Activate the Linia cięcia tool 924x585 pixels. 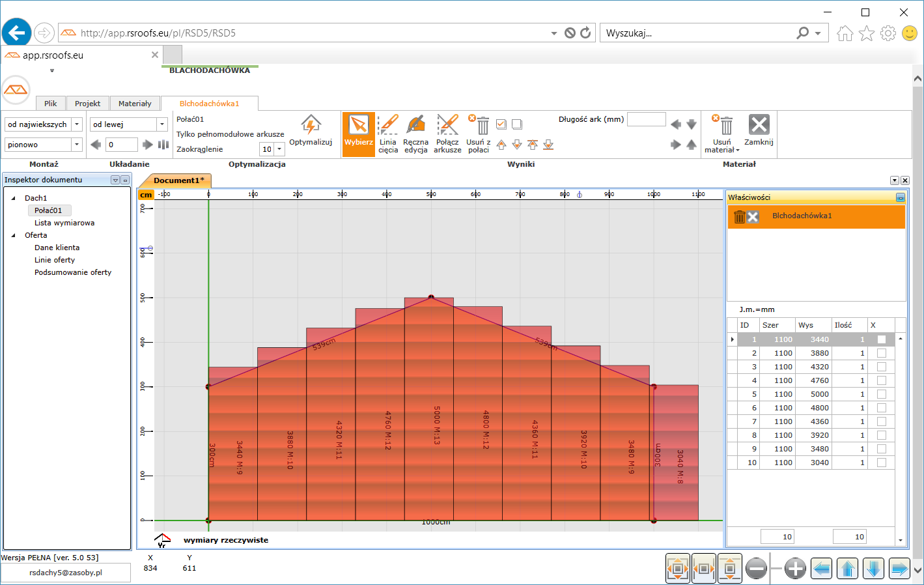(388, 125)
